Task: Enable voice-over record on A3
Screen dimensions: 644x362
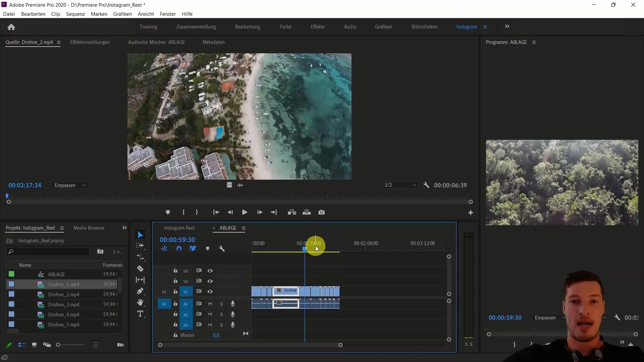Action: coord(233,325)
